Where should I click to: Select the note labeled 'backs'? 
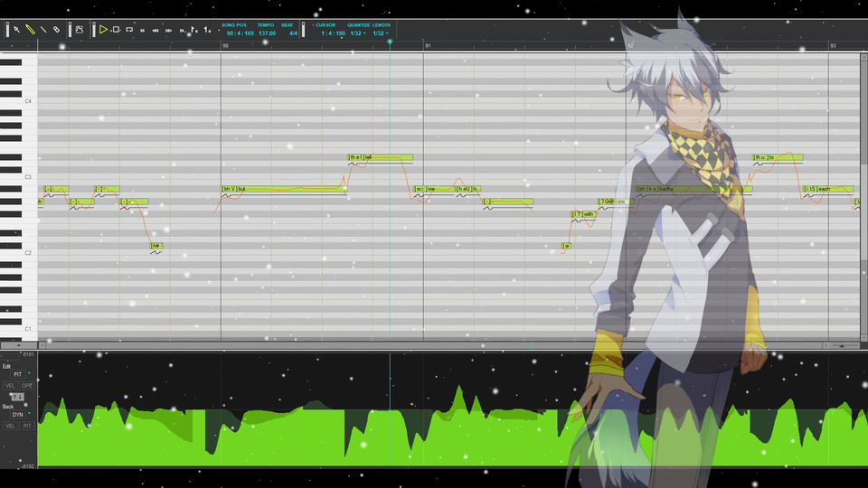click(x=694, y=189)
